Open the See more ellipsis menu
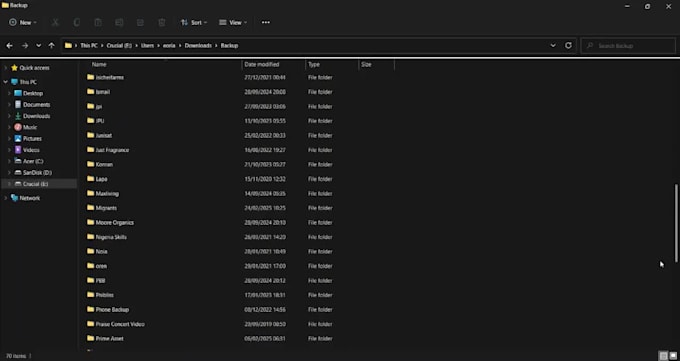This screenshot has width=680, height=361. 266,23
